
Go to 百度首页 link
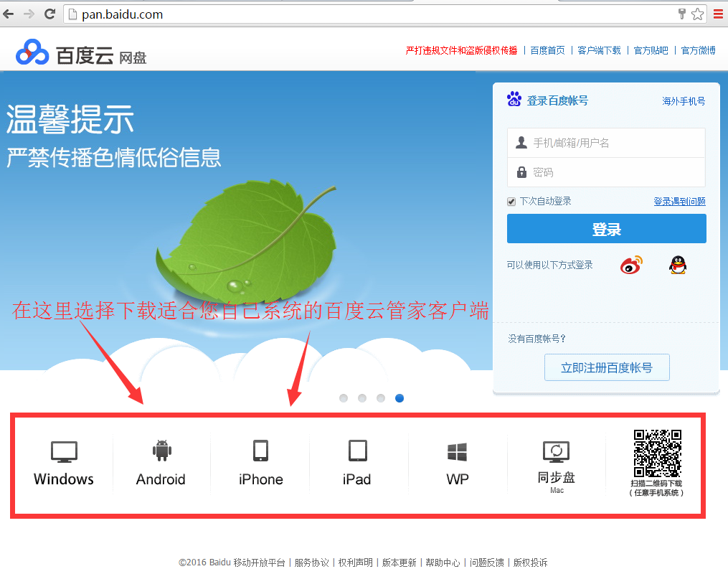[x=547, y=50]
